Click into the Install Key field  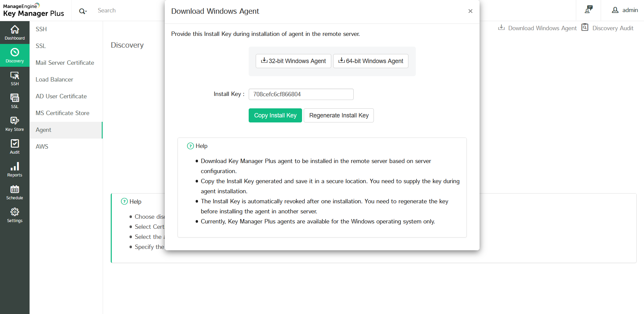[x=301, y=94]
